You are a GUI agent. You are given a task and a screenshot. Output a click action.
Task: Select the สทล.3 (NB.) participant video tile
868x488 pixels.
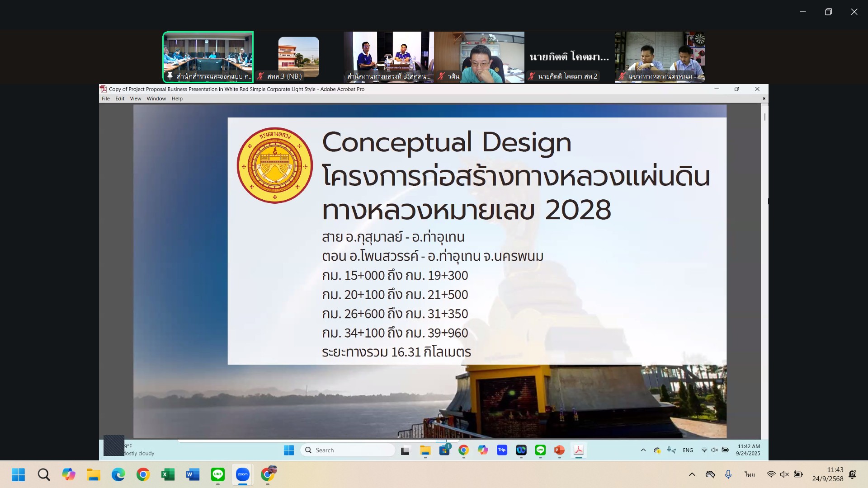click(x=298, y=57)
